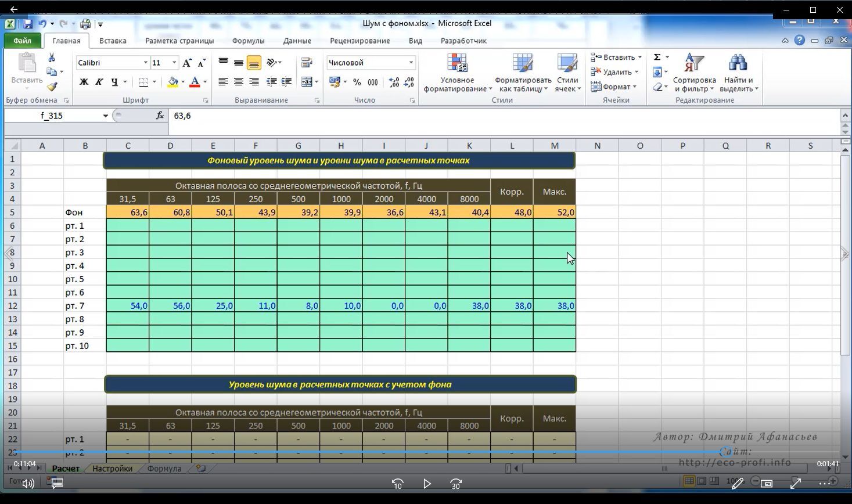Screen dimensions: 852x504
Task: Click the Файл button
Action: (22, 41)
